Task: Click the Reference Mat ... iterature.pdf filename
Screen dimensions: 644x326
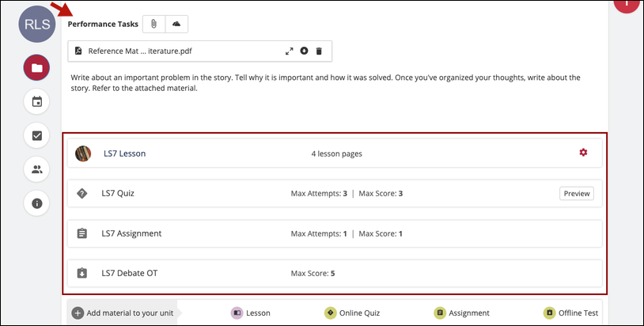Action: (x=140, y=51)
